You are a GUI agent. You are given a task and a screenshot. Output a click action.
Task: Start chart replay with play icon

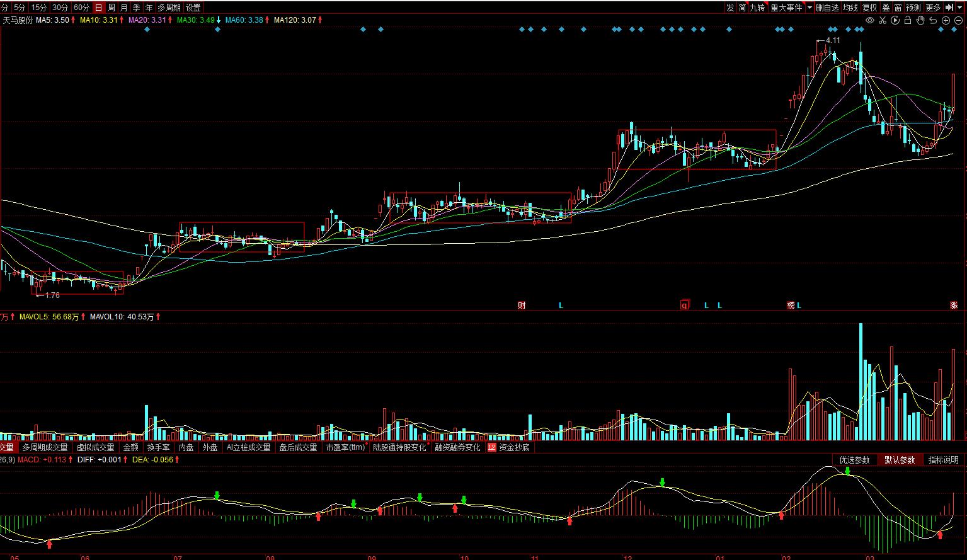point(895,21)
